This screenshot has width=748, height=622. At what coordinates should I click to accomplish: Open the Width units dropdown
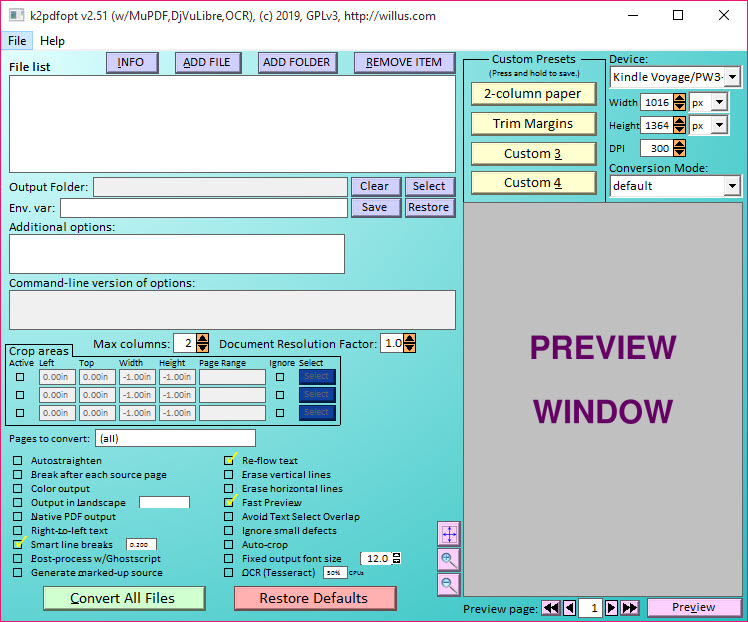coord(719,102)
